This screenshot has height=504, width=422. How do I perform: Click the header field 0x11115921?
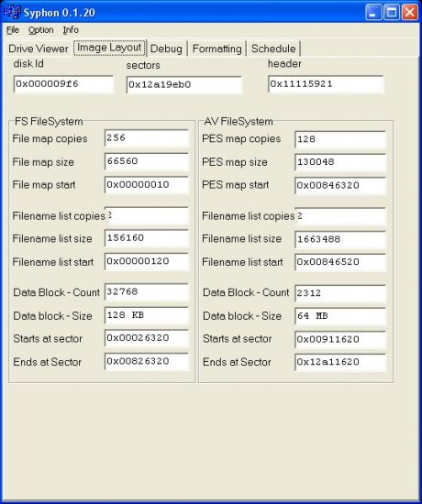tap(326, 84)
